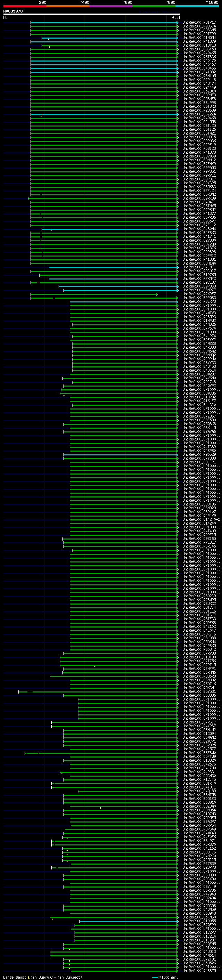Select the UniRef100_C4WTV3 label

(199, 313)
